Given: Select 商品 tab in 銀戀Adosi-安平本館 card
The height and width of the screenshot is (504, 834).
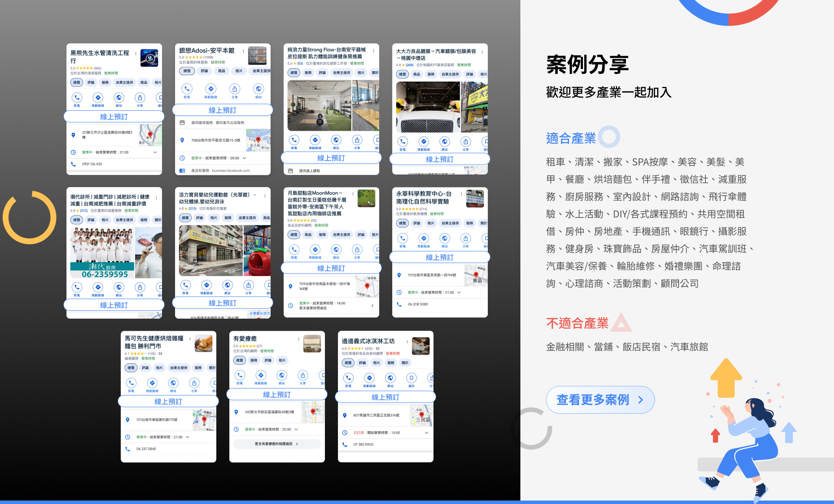Looking at the screenshot, I should point(222,71).
